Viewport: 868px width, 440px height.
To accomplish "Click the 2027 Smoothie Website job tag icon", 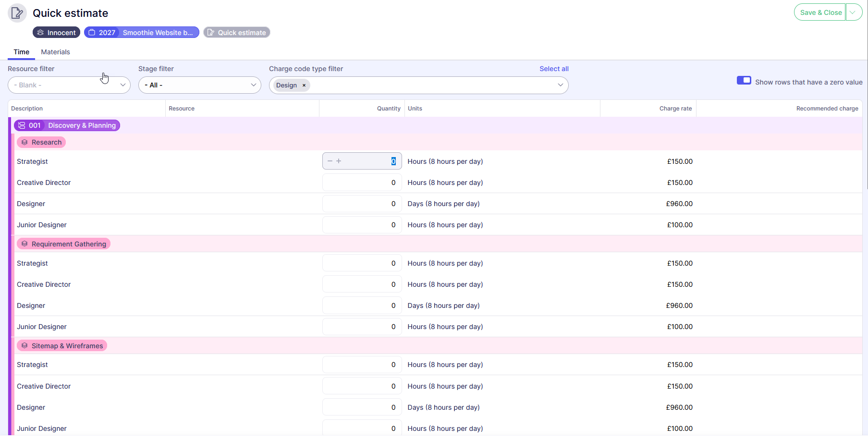I will tap(92, 33).
